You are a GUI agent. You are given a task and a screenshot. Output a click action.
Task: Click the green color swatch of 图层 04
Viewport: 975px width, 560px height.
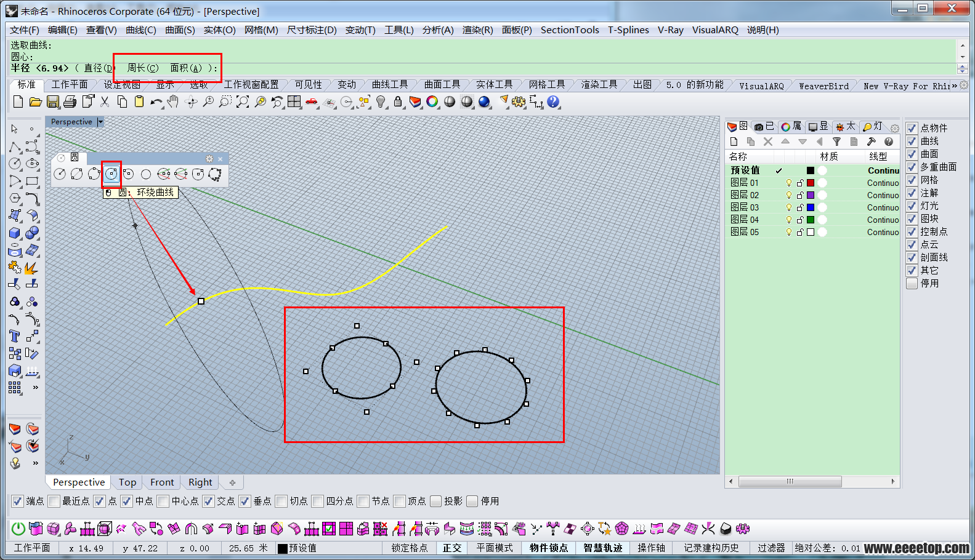(811, 220)
